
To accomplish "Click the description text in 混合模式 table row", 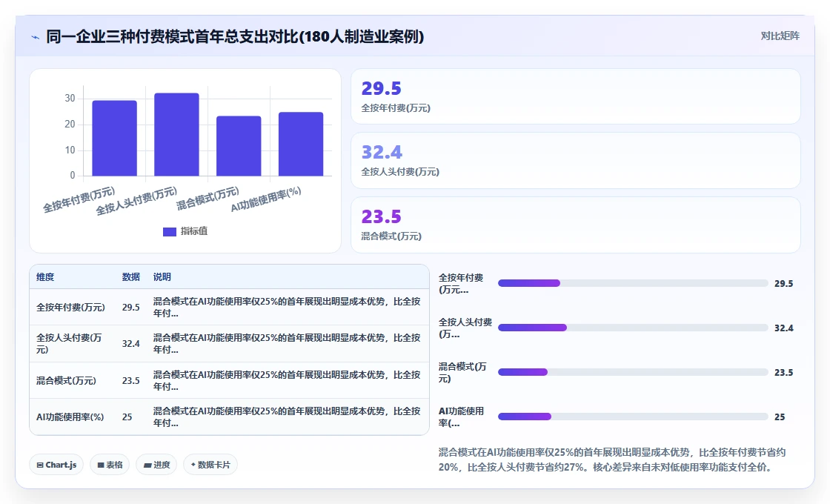I will pos(287,380).
